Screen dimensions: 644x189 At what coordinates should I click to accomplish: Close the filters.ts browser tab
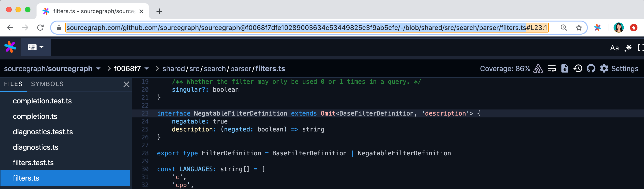point(141,11)
